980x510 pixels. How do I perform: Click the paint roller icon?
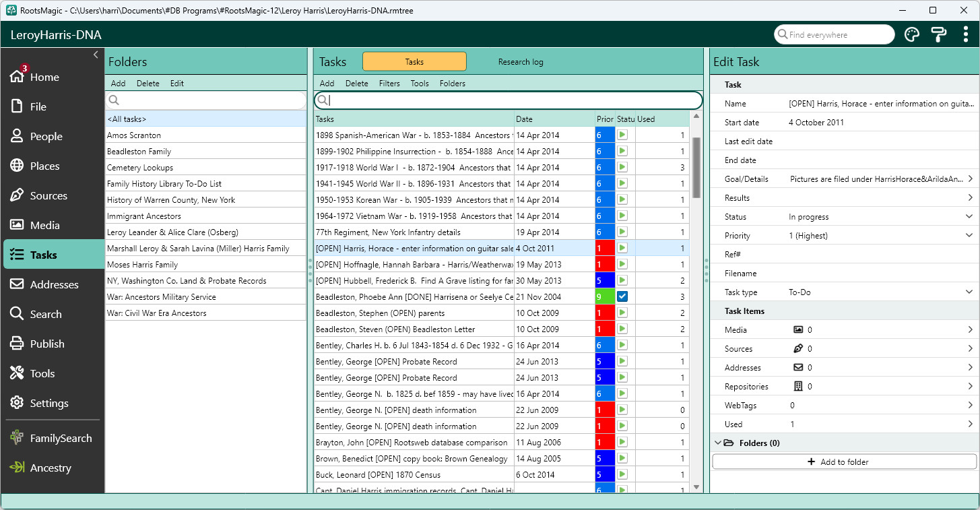938,34
